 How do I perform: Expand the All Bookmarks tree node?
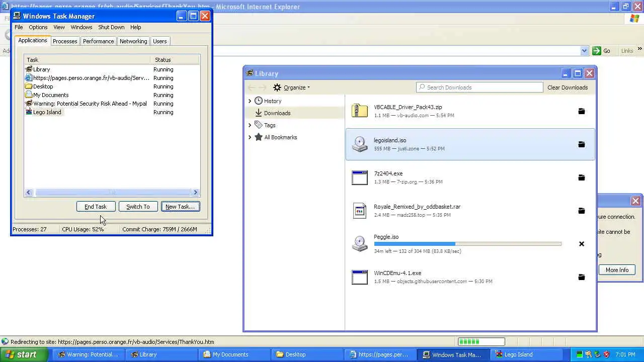pos(250,137)
